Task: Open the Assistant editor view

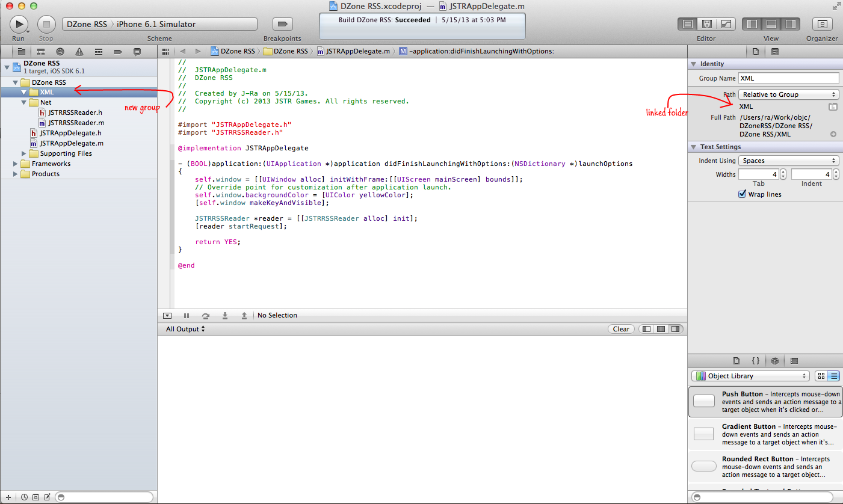Action: pyautogui.click(x=707, y=24)
